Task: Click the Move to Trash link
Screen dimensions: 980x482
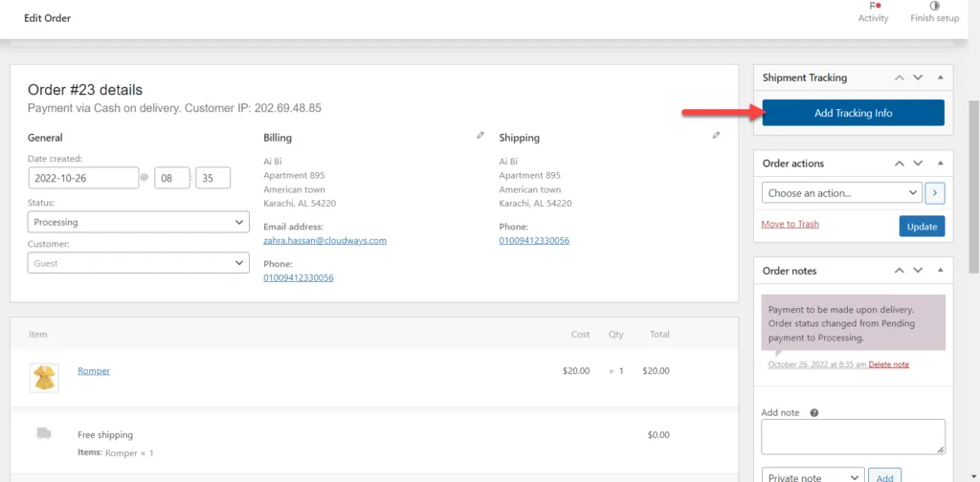Action: (790, 224)
